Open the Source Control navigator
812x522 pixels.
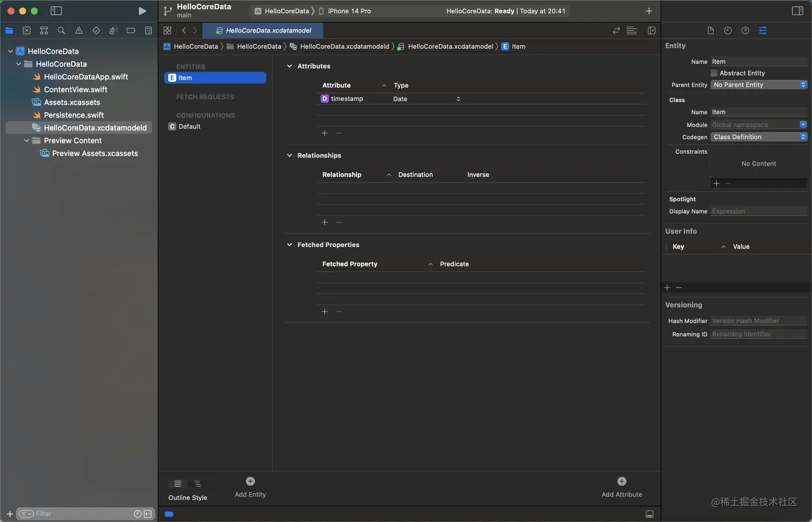point(27,31)
